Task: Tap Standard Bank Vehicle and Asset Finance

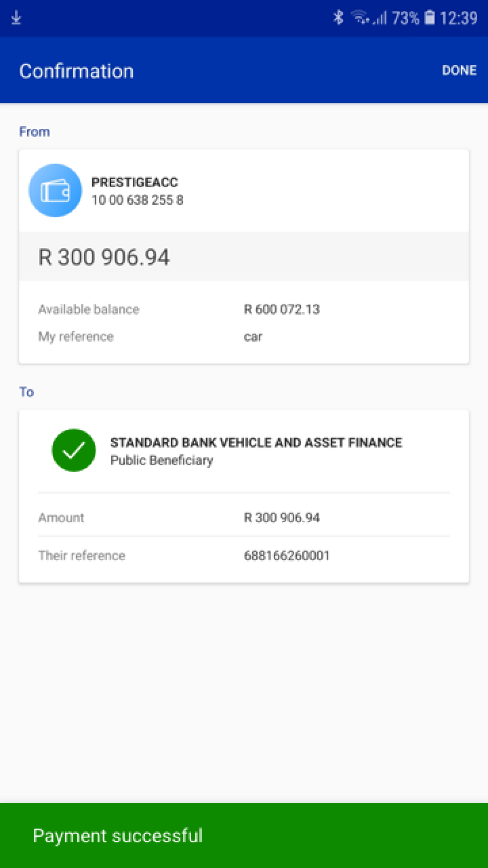Action: click(256, 443)
